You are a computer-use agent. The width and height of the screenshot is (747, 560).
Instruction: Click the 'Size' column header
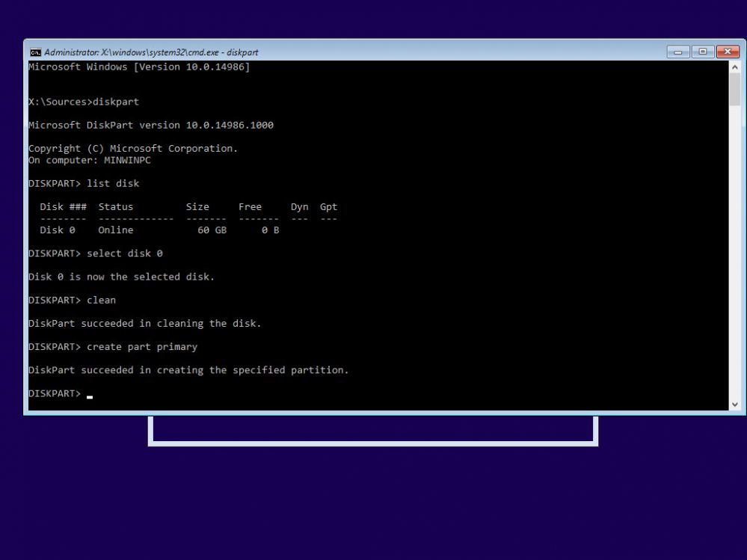197,207
